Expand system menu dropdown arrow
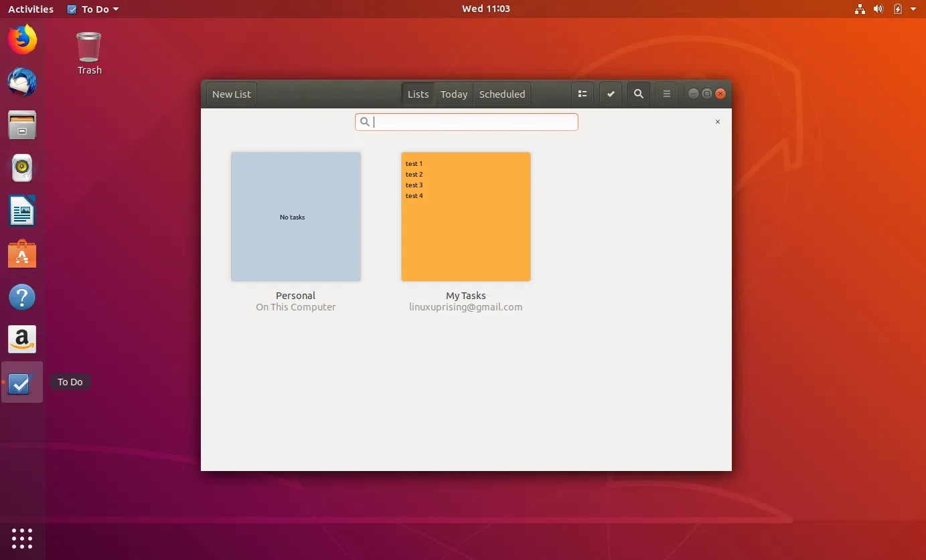The width and height of the screenshot is (926, 560). [914, 9]
